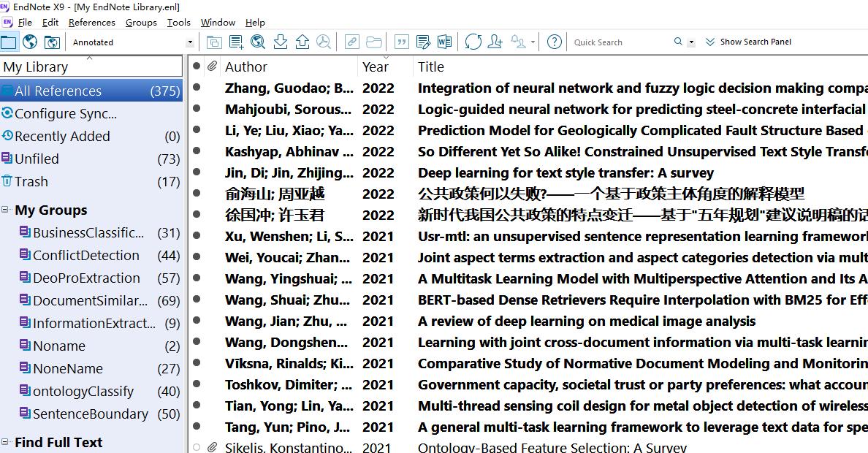The image size is (868, 453).
Task: Click the Quick Search magnifier icon
Action: (678, 42)
